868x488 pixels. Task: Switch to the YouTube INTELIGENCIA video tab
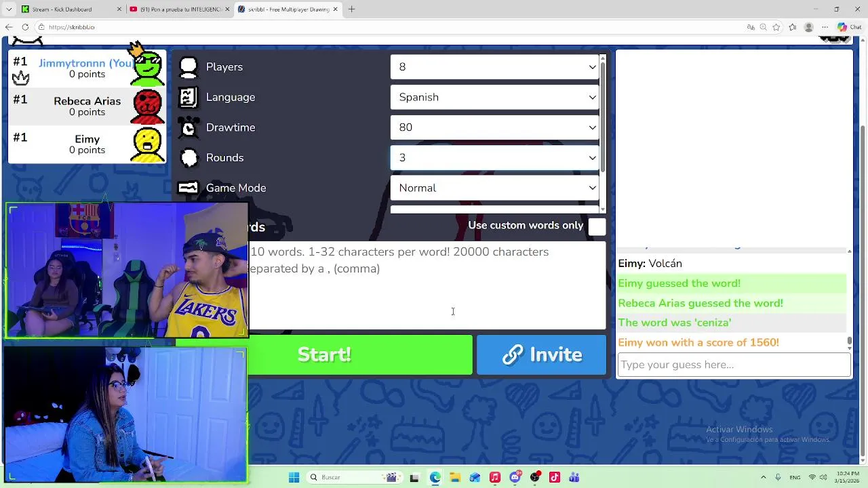coord(180,9)
